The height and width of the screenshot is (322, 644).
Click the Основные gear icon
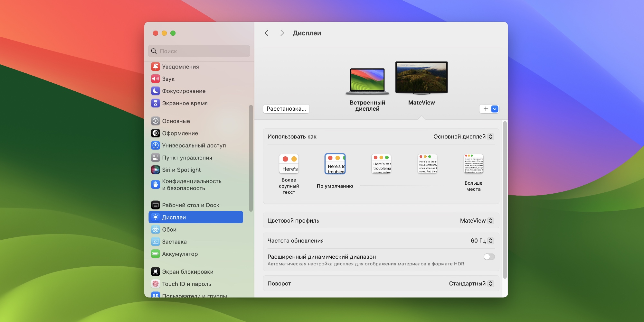click(x=156, y=121)
